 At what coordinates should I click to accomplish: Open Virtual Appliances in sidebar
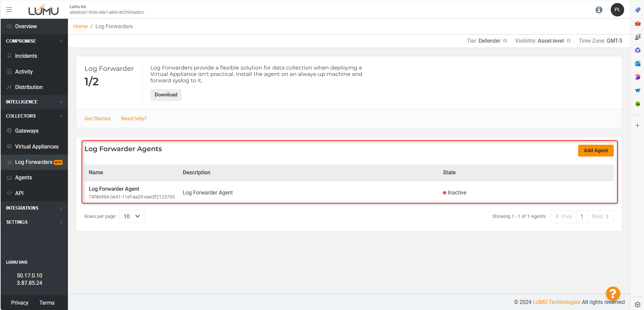click(37, 146)
